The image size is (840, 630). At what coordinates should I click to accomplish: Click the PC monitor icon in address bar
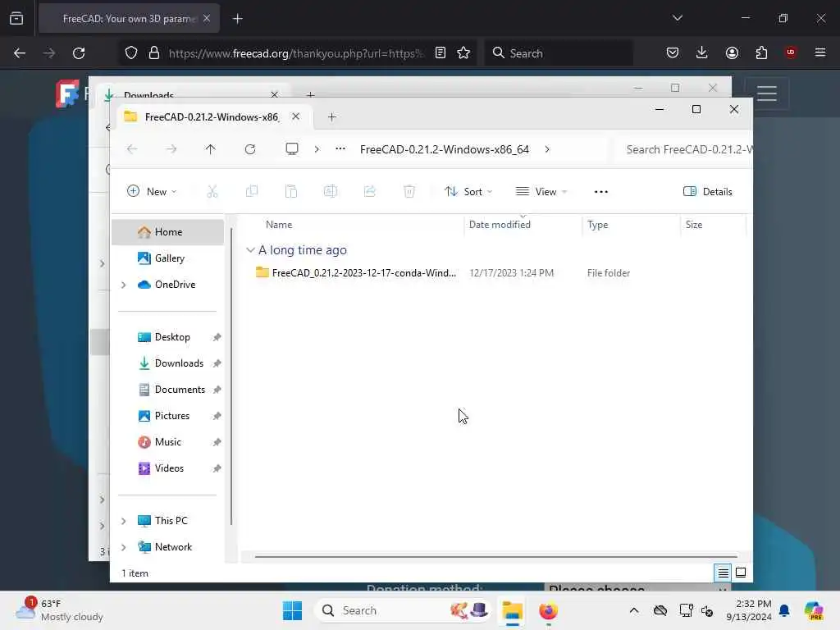click(x=292, y=149)
